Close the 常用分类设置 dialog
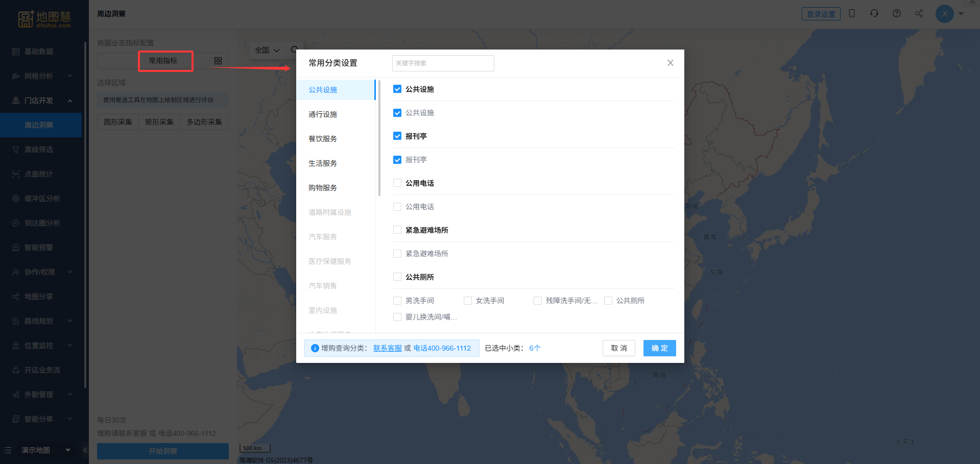 pos(670,63)
